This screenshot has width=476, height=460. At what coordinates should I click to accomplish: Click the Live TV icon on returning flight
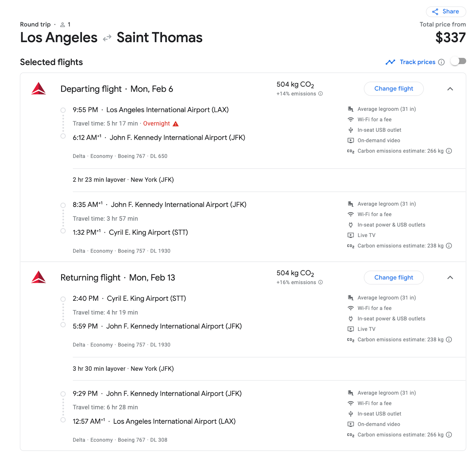click(x=350, y=329)
